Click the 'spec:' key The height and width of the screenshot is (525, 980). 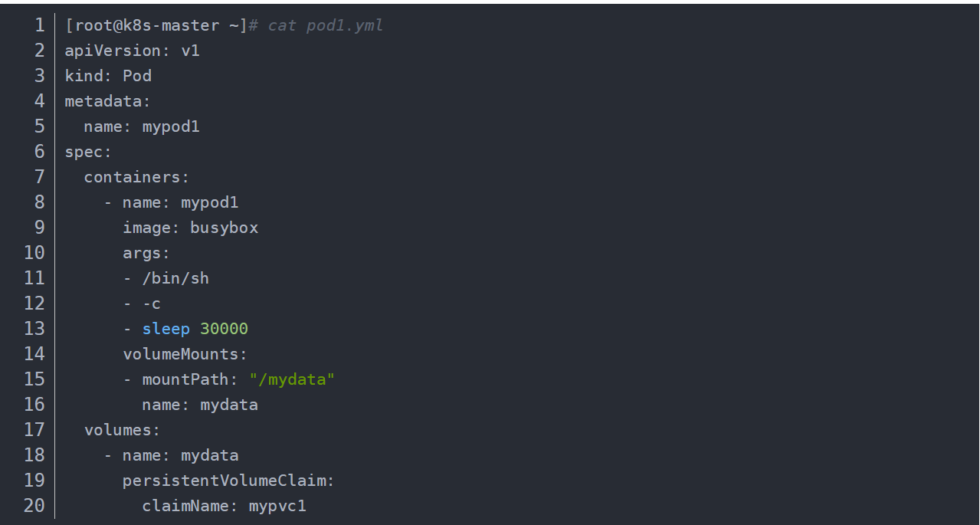click(x=88, y=152)
